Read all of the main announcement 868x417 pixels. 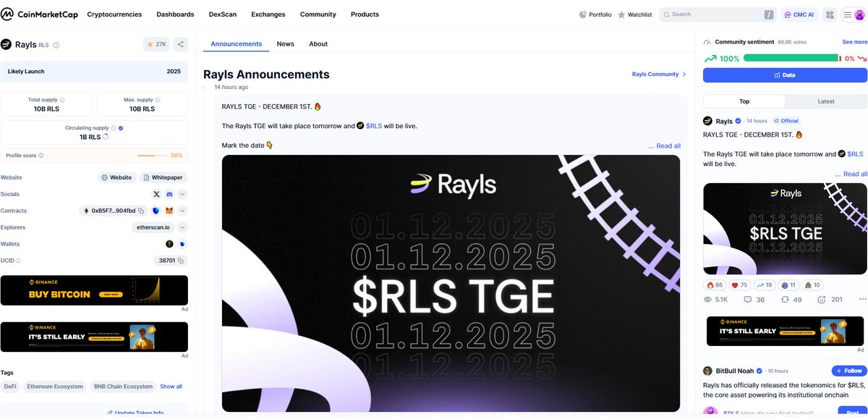[x=668, y=146]
